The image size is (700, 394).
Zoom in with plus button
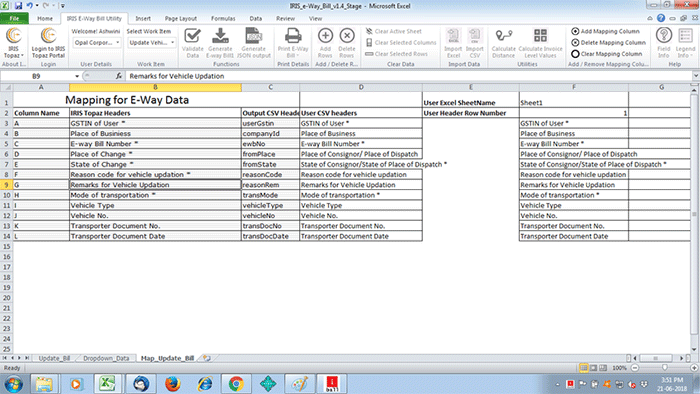click(x=694, y=368)
